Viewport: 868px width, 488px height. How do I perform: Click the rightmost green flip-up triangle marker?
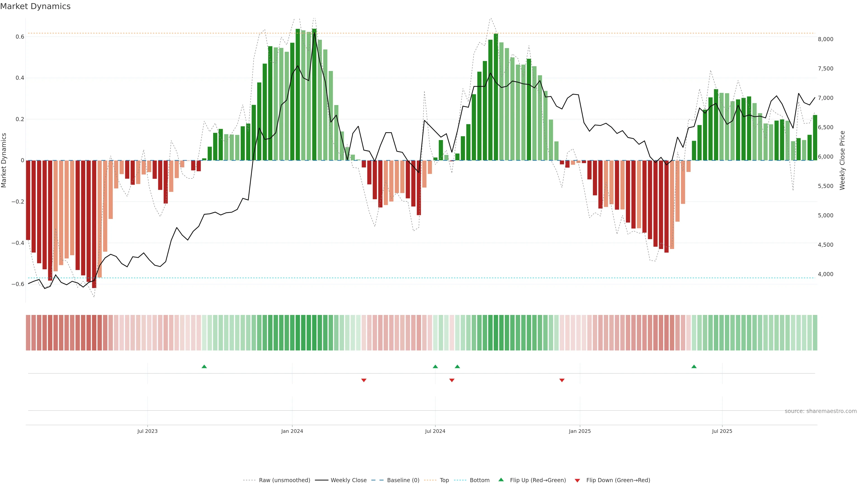694,366
